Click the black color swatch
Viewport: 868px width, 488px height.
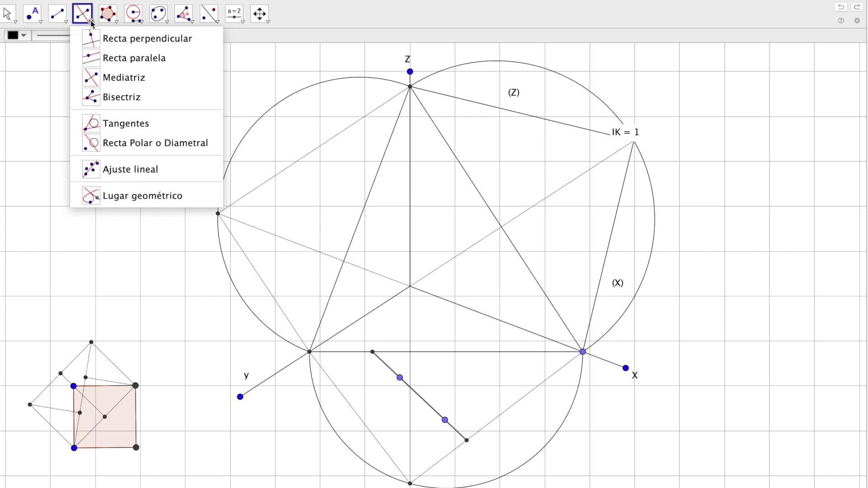tap(13, 35)
